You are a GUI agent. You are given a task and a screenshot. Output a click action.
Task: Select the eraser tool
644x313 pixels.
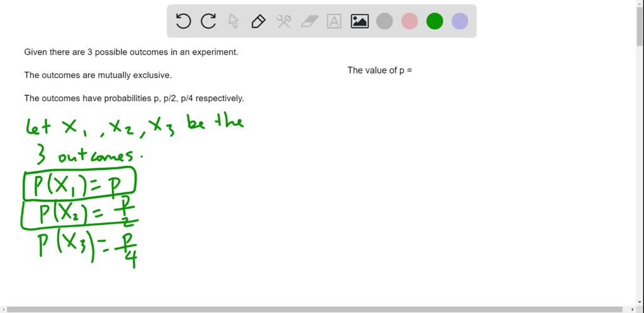pyautogui.click(x=309, y=21)
